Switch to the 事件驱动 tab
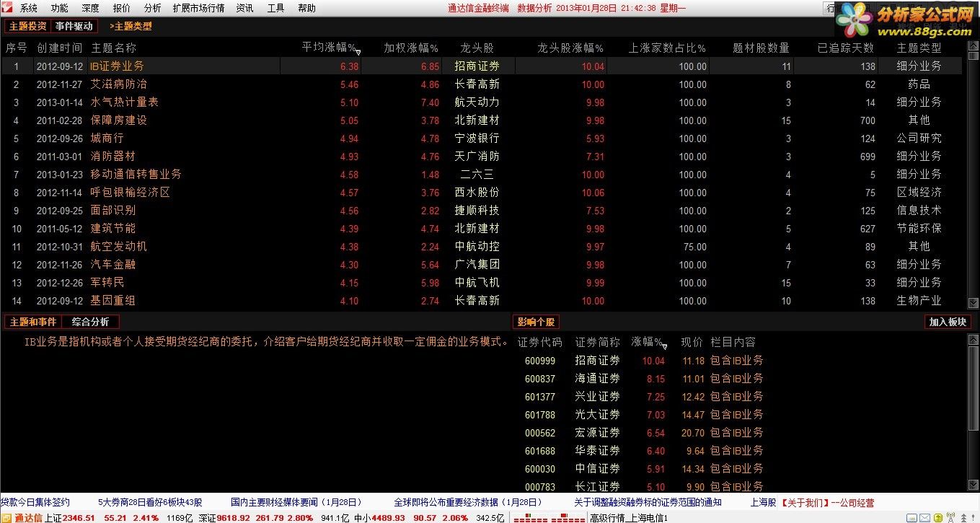Viewport: 980px width, 523px height. coord(74,26)
